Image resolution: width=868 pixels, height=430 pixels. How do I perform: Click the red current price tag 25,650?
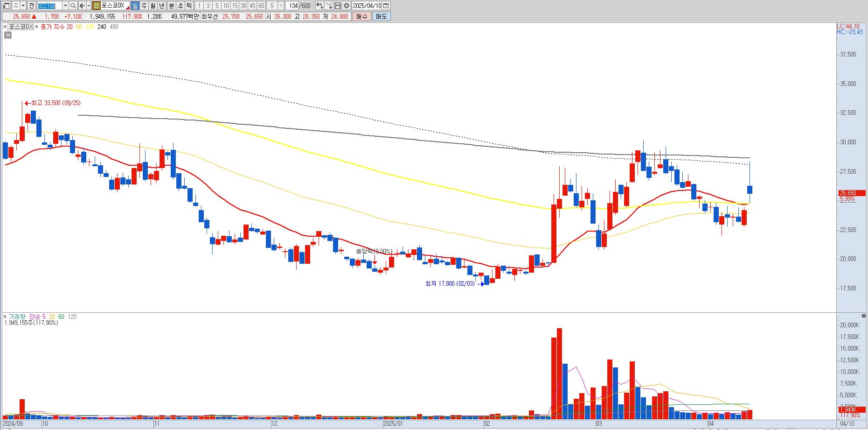(852, 193)
